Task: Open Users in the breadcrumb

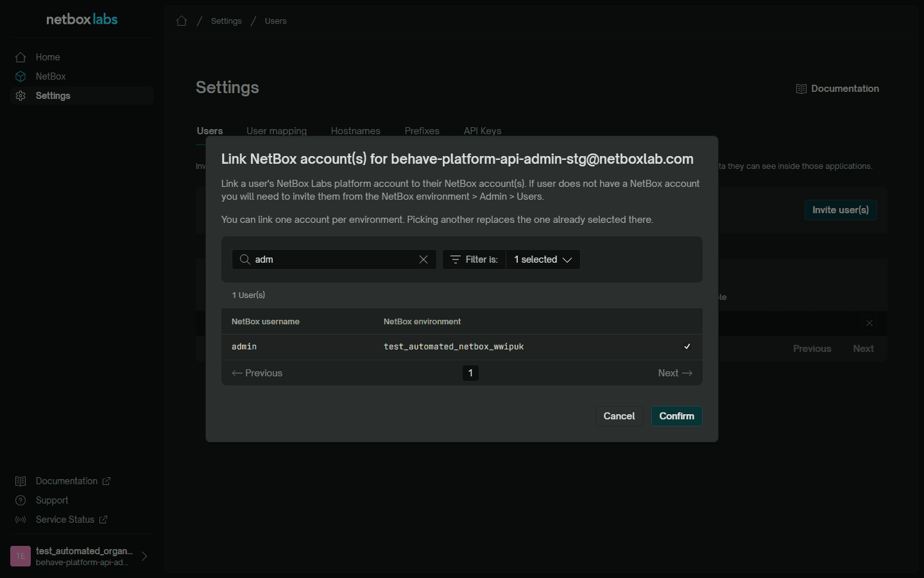Action: pos(276,21)
